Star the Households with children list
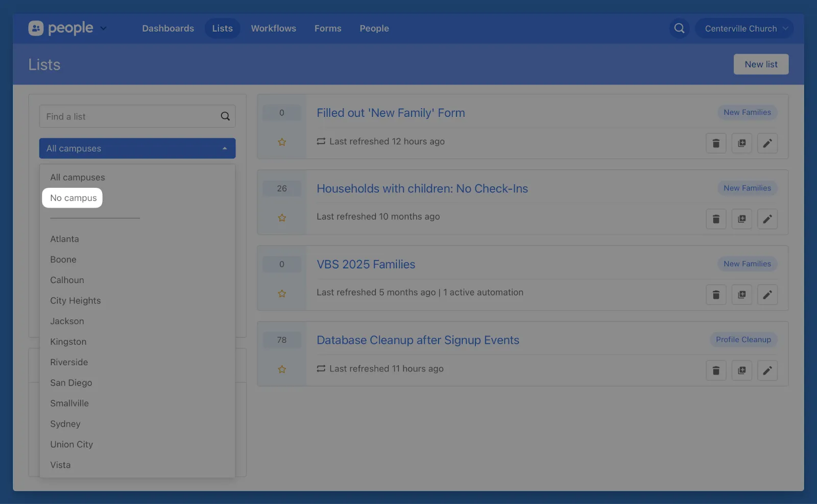Image resolution: width=817 pixels, height=504 pixels. pos(282,218)
